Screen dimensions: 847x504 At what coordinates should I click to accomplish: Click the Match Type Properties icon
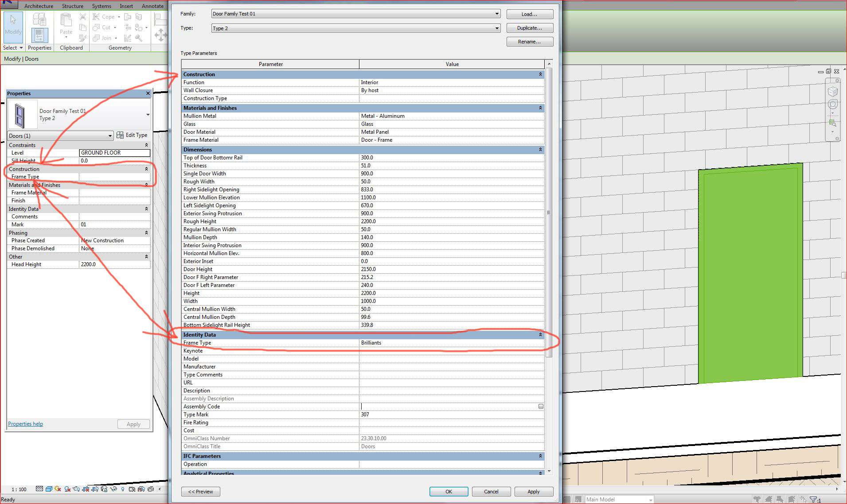tap(83, 38)
